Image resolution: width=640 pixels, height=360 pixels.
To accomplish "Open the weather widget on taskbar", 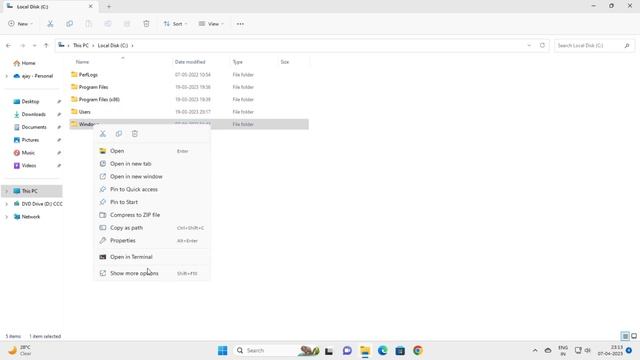I will point(20,351).
